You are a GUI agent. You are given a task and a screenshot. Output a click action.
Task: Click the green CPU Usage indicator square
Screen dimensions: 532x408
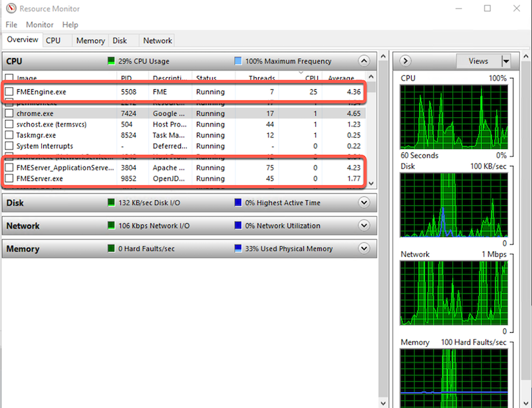pos(111,61)
